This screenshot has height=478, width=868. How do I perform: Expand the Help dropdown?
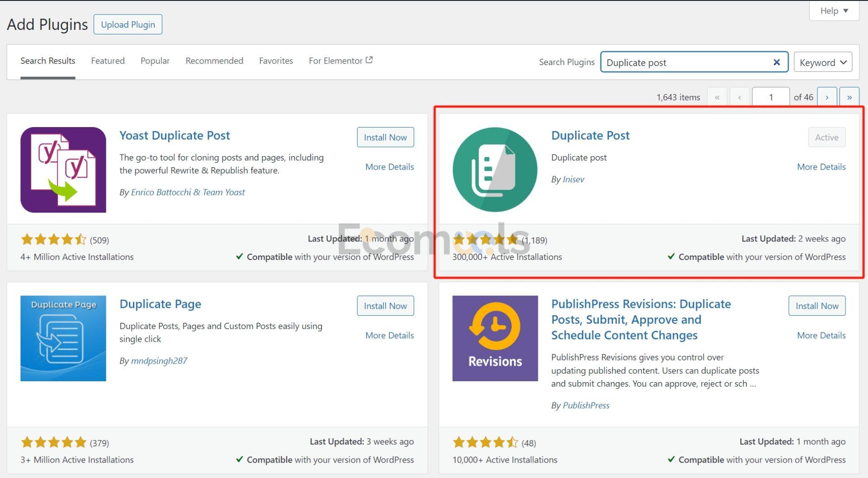[834, 11]
